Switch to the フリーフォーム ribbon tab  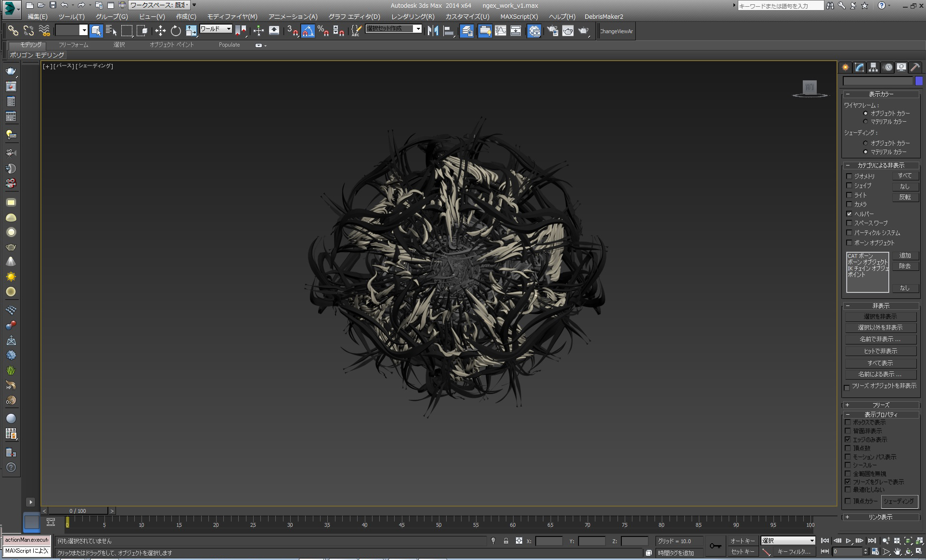tap(74, 45)
